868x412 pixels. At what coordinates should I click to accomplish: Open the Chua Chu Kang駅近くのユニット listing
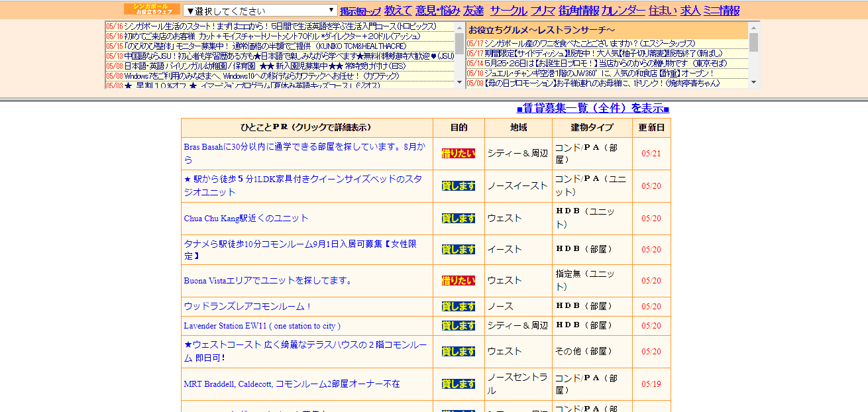(246, 218)
